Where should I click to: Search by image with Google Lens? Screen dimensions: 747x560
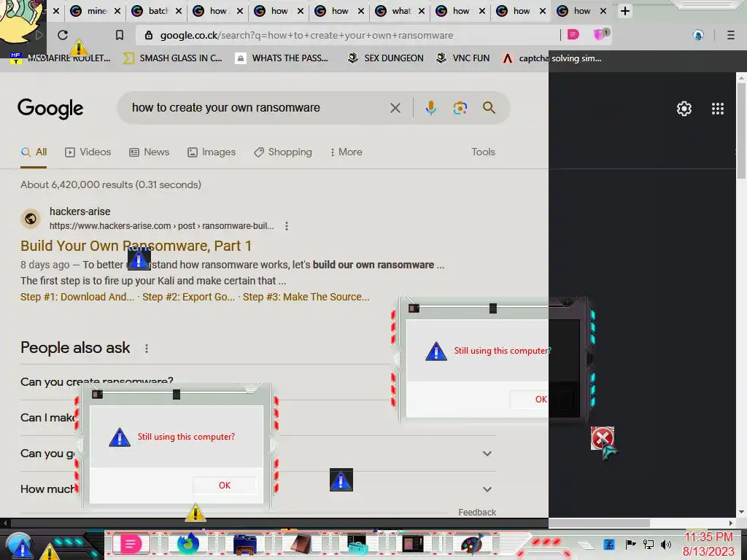(460, 108)
